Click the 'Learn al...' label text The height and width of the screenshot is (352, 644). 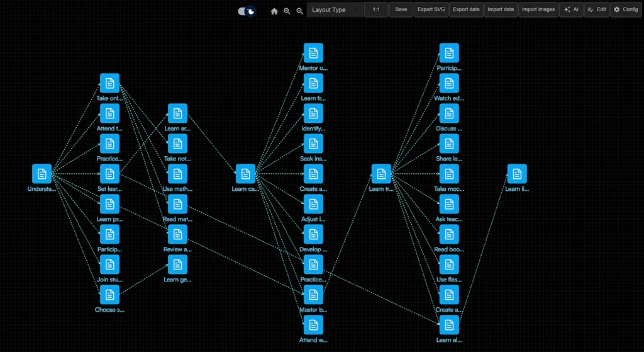point(449,340)
